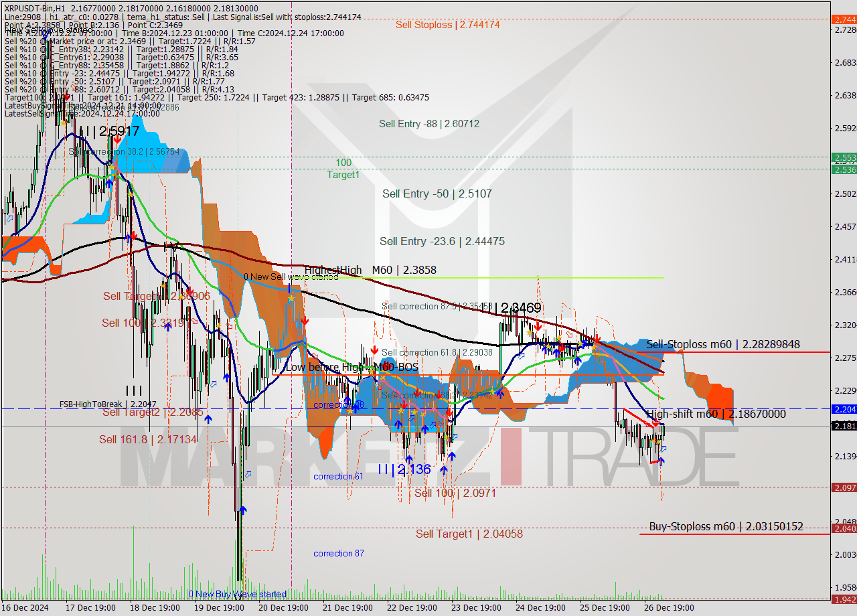Click the 'Sell Stoploss | 2.744174' label
This screenshot has width=857, height=616.
point(447,25)
